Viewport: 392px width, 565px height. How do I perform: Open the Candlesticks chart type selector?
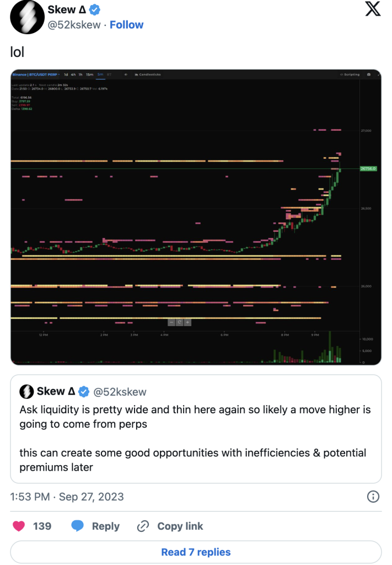[x=149, y=74]
